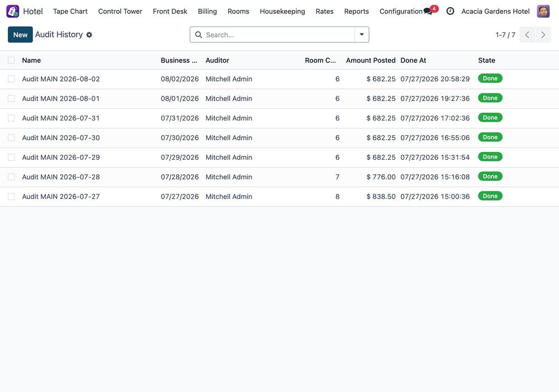Open record Audit MAIN 2026-07-27
The height and width of the screenshot is (392, 559).
tap(61, 197)
